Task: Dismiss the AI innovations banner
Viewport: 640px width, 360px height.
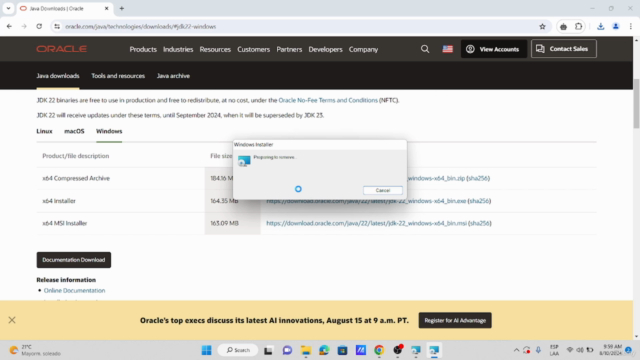Action: [12, 320]
